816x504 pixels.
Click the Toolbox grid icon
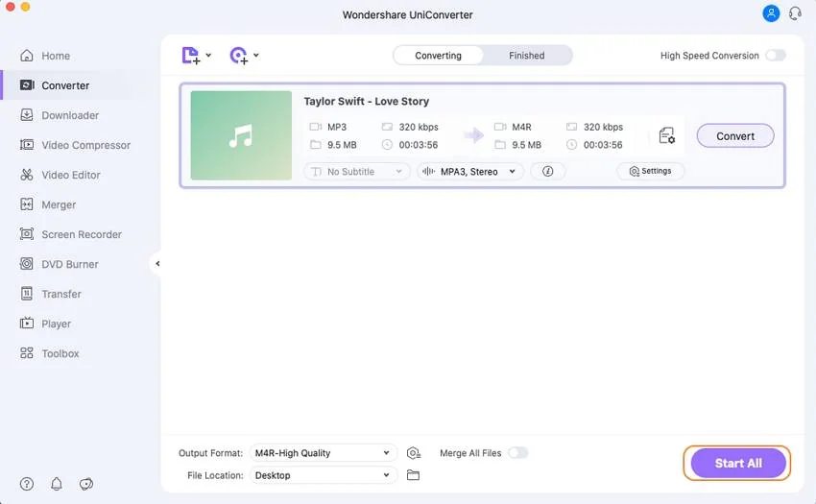(27, 353)
